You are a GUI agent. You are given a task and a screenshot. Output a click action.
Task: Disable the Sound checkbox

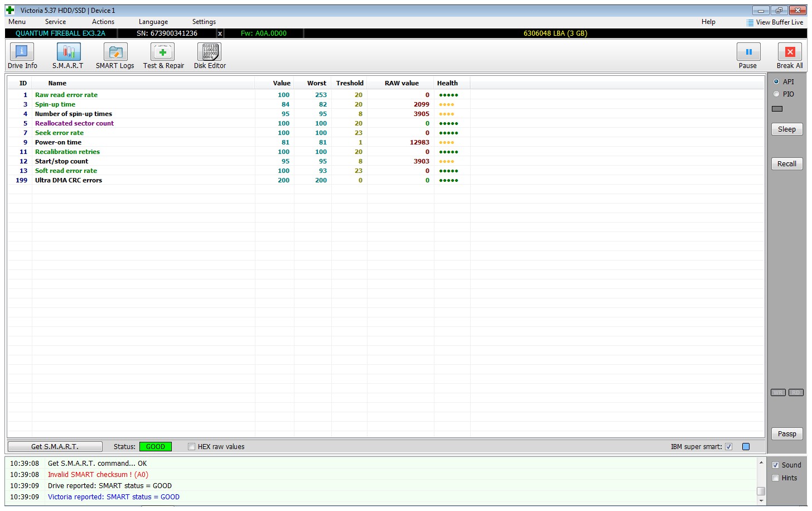pos(775,465)
